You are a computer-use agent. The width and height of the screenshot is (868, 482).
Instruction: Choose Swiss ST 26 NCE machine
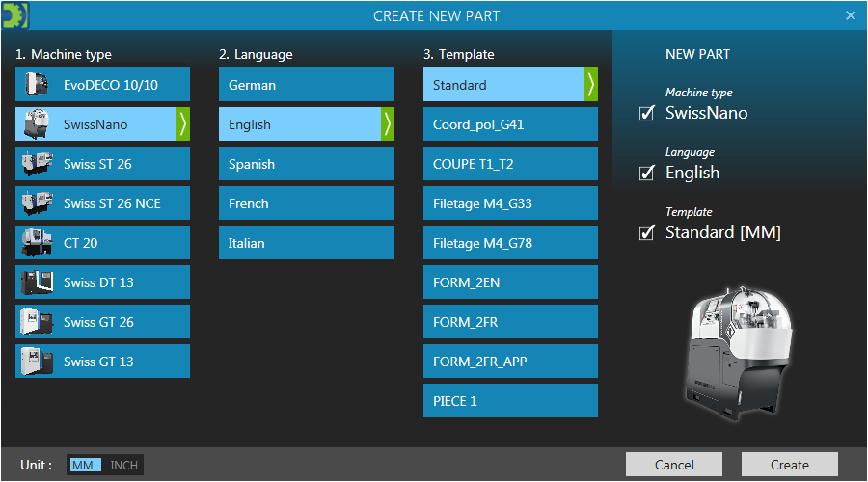click(x=102, y=203)
